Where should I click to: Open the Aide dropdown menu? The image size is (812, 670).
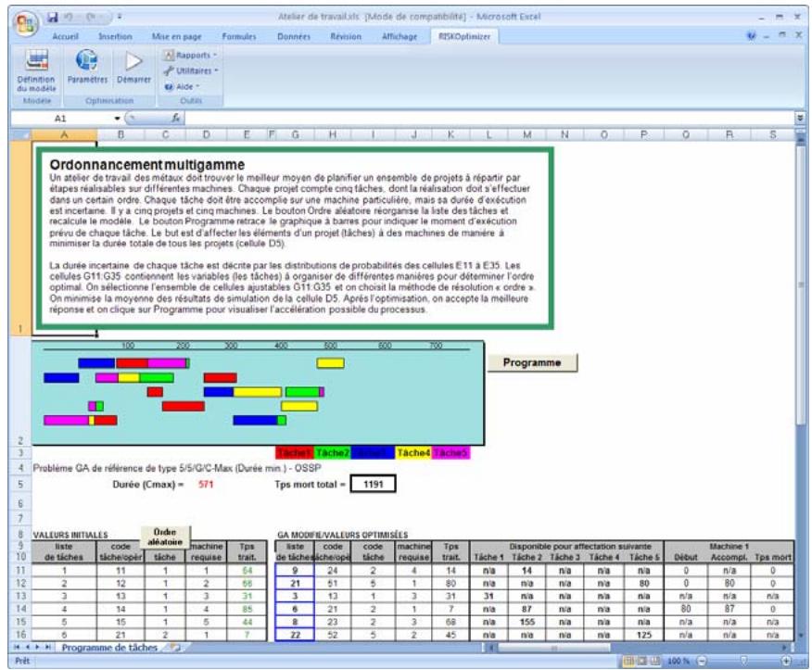(183, 86)
